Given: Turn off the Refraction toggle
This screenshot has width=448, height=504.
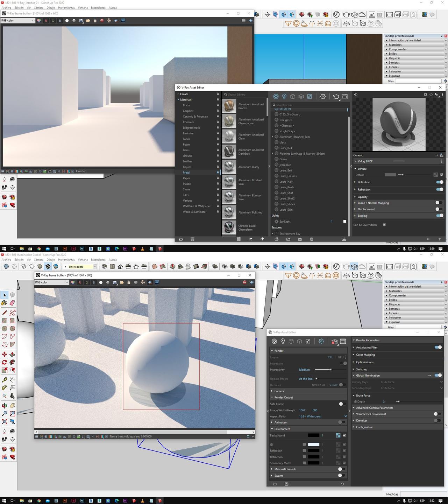Looking at the screenshot, I should click(440, 189).
